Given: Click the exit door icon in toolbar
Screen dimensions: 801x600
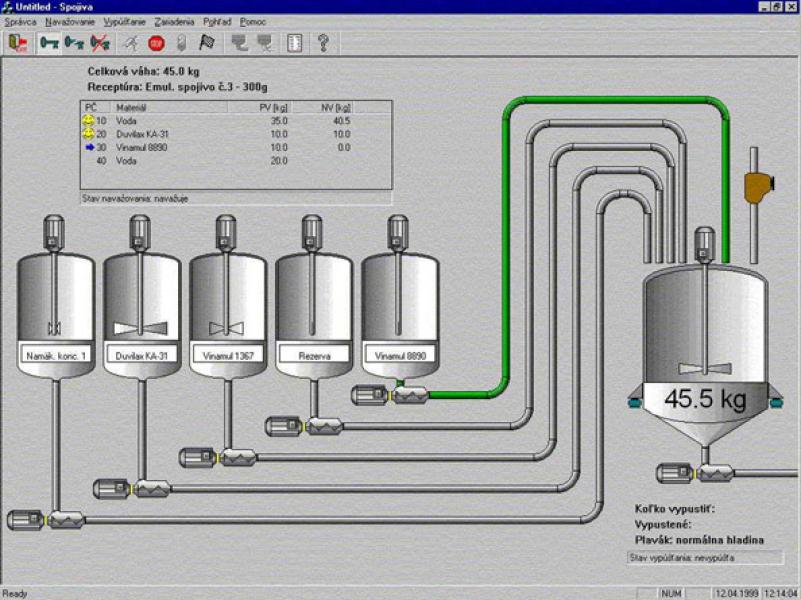Looking at the screenshot, I should (17, 43).
